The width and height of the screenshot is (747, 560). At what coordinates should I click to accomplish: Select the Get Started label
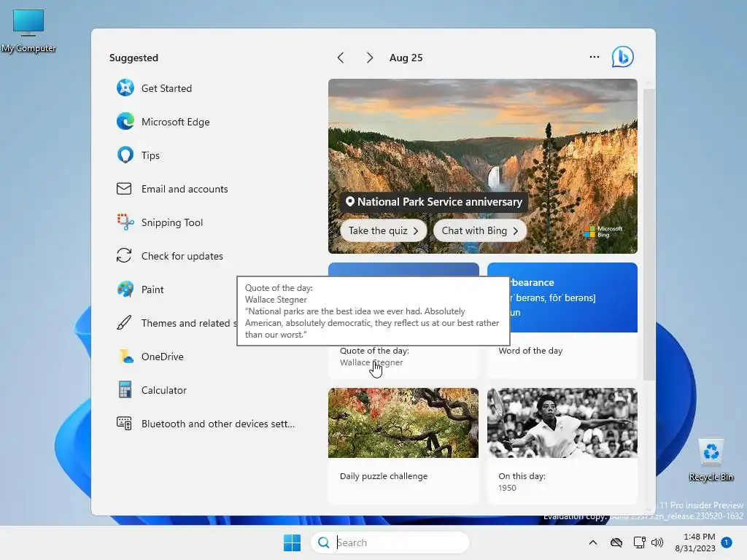[x=166, y=88]
